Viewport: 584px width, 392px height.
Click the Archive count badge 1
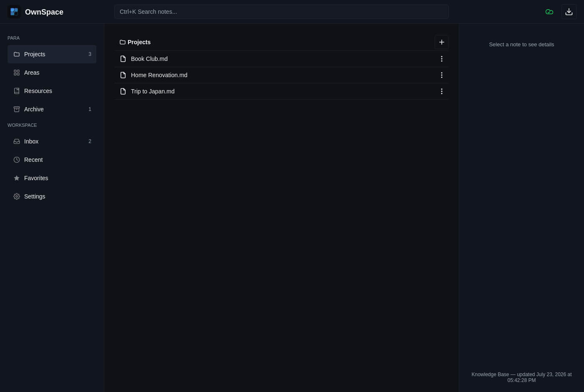pyautogui.click(x=90, y=109)
